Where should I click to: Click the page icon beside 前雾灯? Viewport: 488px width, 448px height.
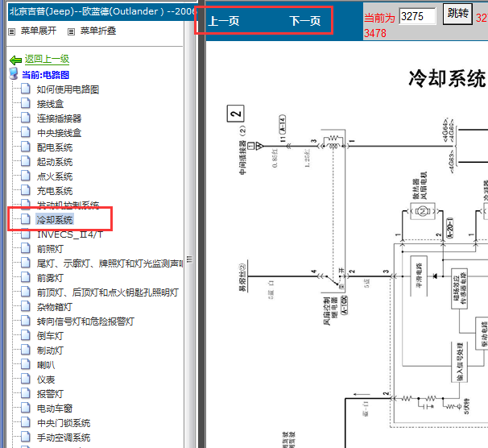pos(26,277)
